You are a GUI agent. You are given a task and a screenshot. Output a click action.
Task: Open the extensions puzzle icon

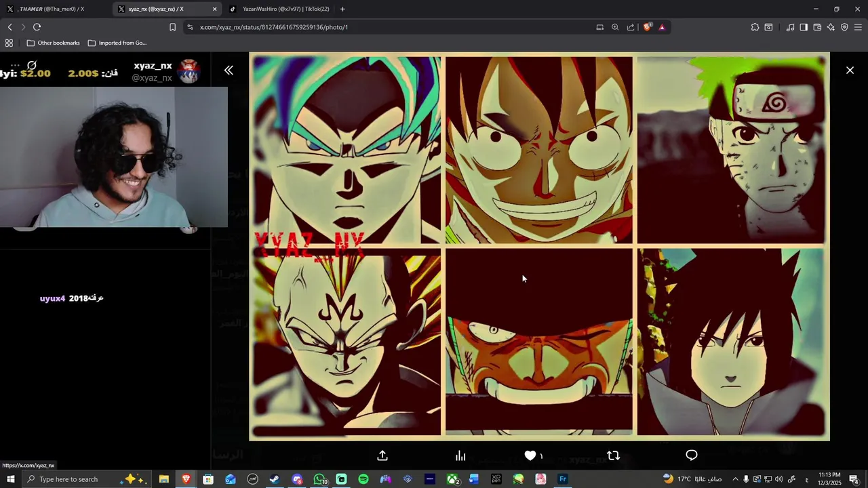tap(755, 27)
